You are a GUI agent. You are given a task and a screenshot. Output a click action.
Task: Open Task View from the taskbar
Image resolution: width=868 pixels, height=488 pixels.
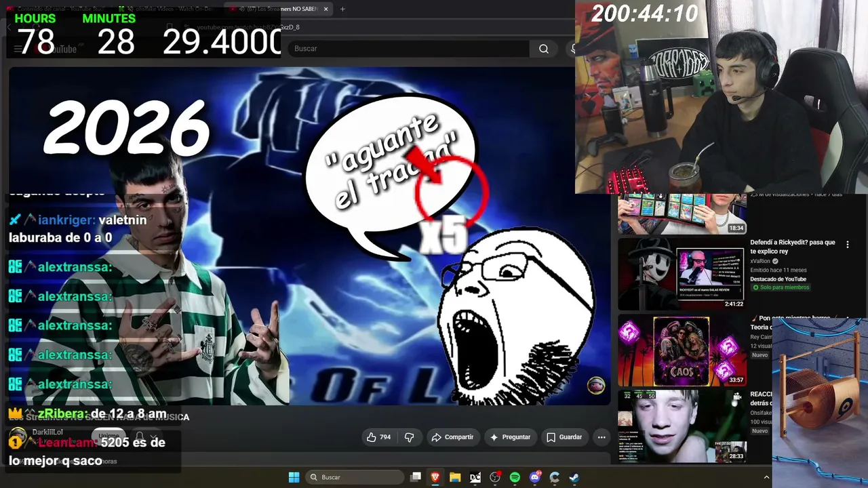[416, 477]
